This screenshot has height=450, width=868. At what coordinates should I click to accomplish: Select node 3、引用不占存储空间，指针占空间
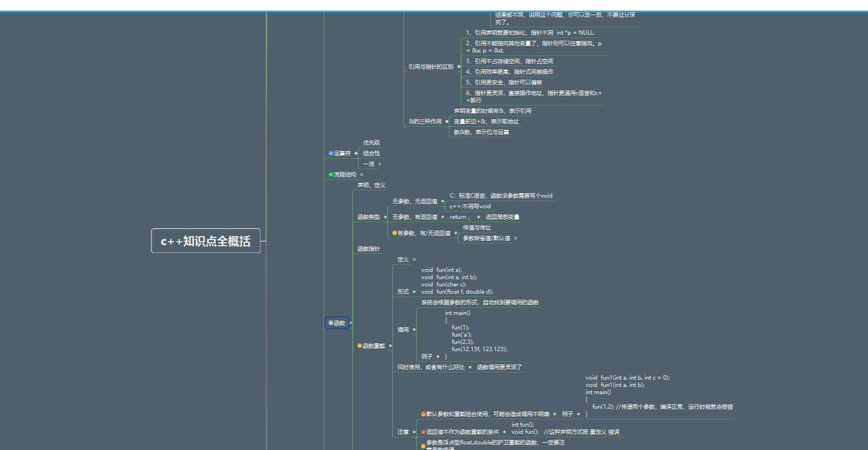(509, 61)
